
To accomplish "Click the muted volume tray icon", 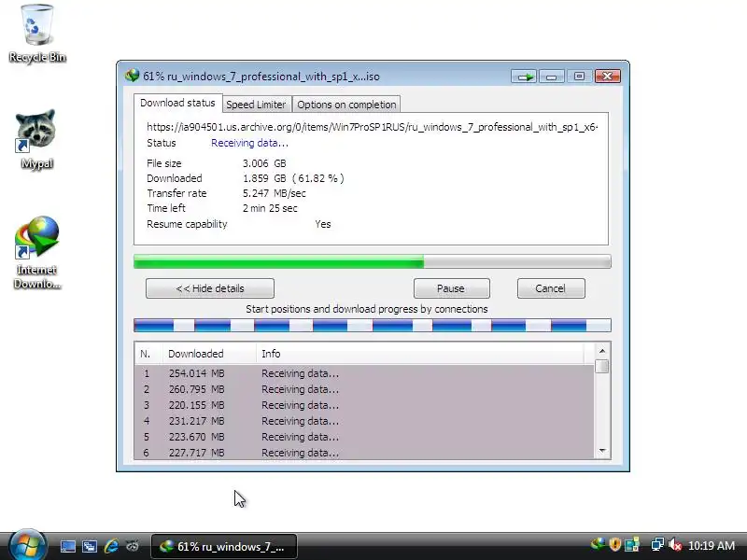I will [674, 545].
